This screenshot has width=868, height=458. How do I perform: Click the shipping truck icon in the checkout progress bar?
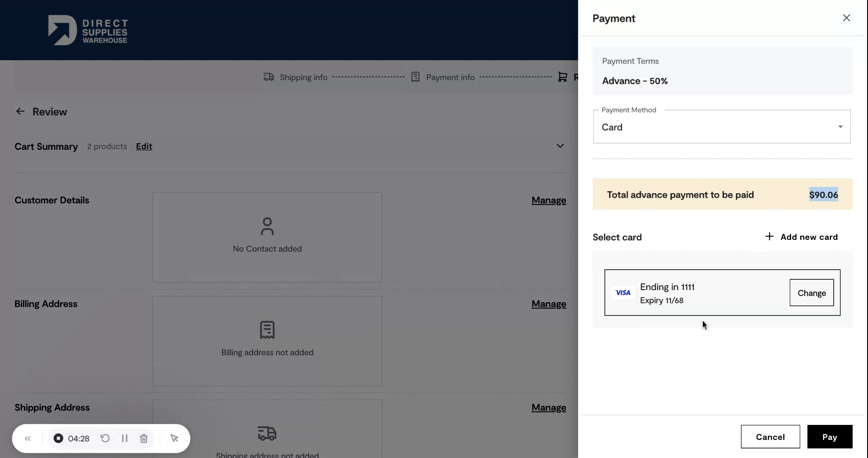coord(268,77)
